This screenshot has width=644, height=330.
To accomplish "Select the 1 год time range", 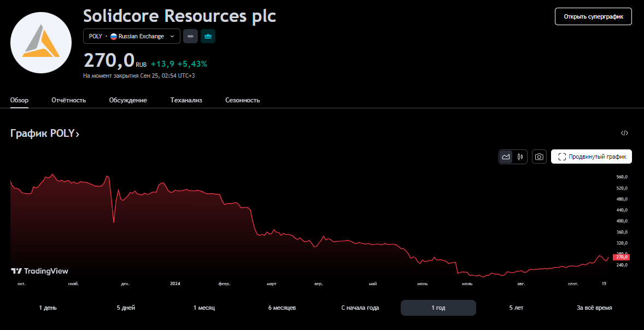I will 438,308.
